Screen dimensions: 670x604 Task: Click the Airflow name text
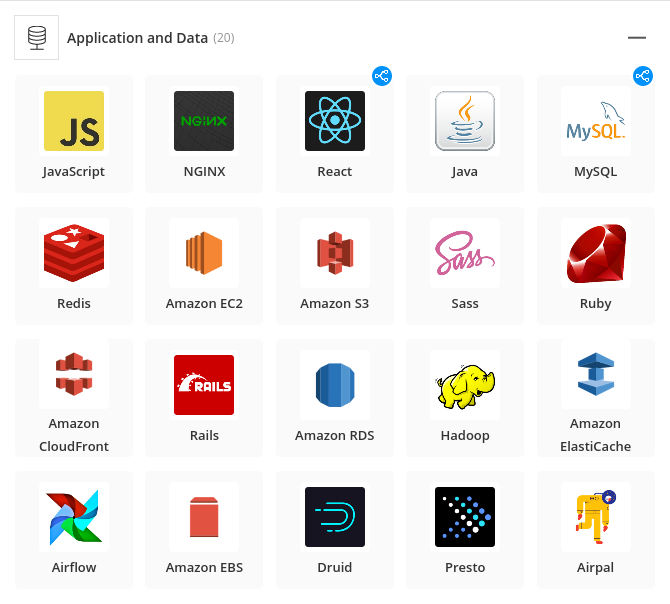pos(74,568)
